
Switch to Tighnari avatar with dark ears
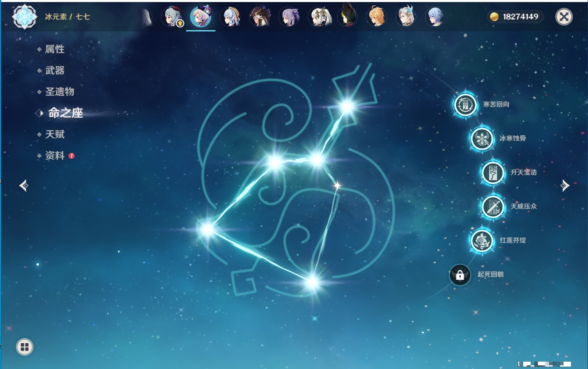[x=348, y=16]
